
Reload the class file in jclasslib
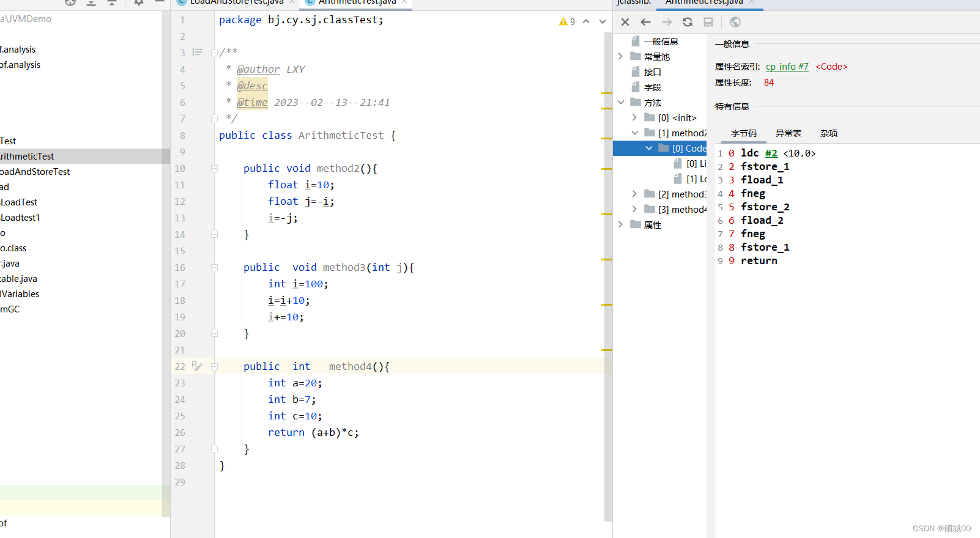688,22
